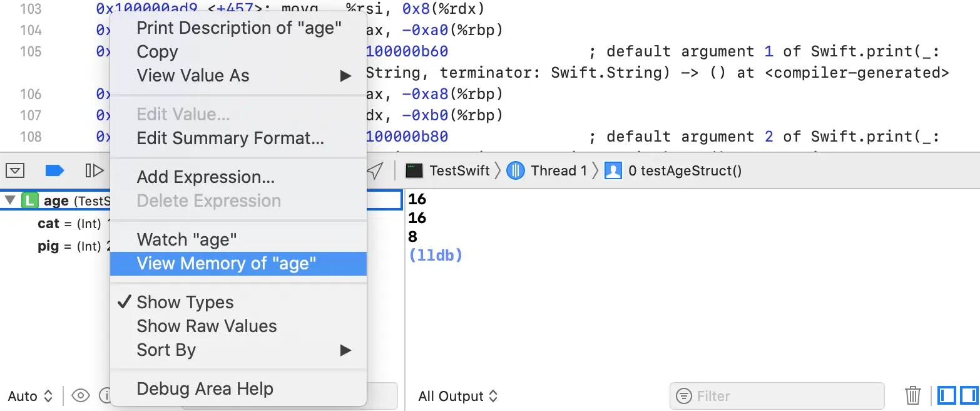Choose Edit Summary Format…

tap(238, 138)
